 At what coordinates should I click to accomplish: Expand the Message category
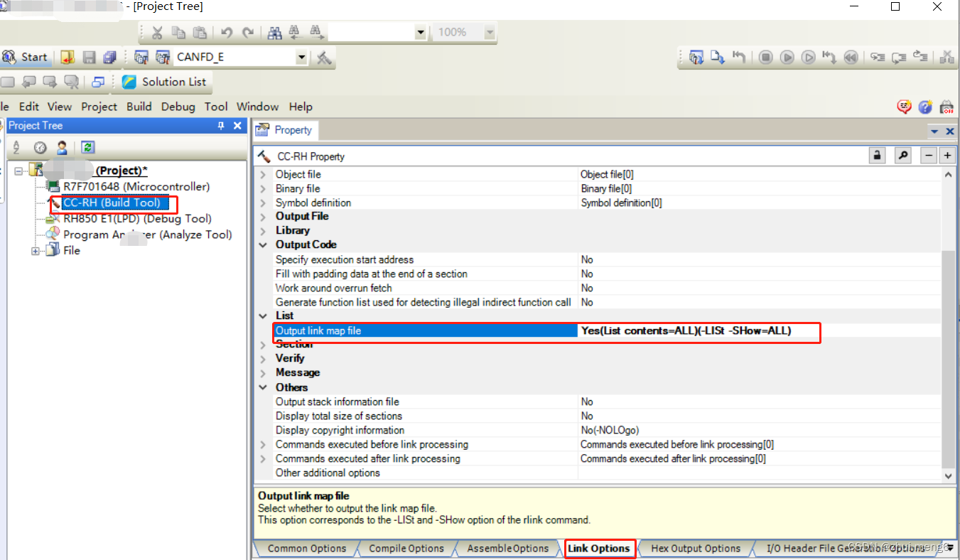(x=264, y=372)
